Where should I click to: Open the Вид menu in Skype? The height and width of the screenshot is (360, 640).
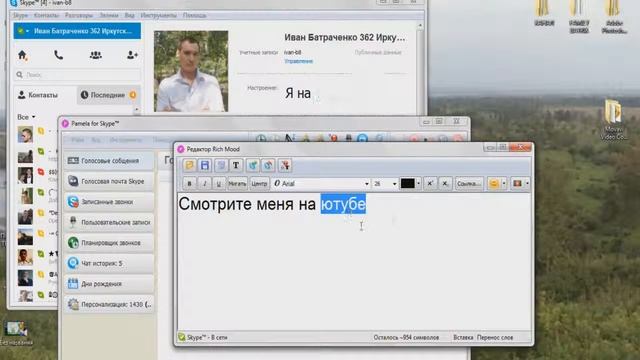[x=129, y=15]
